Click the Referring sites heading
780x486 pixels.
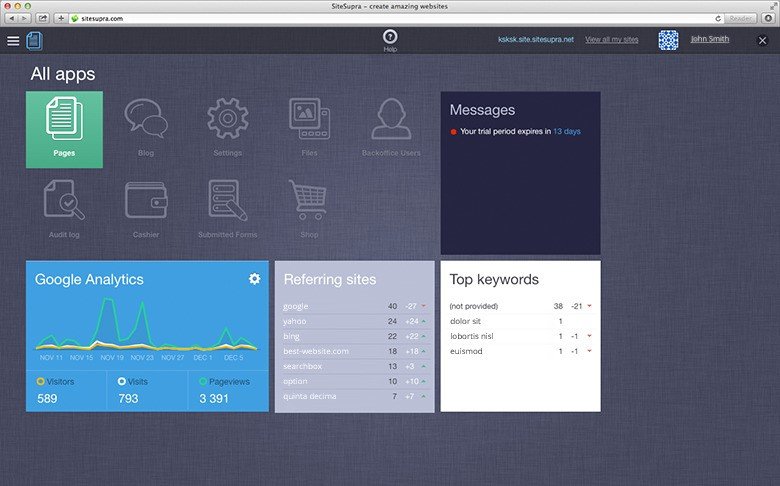point(330,280)
